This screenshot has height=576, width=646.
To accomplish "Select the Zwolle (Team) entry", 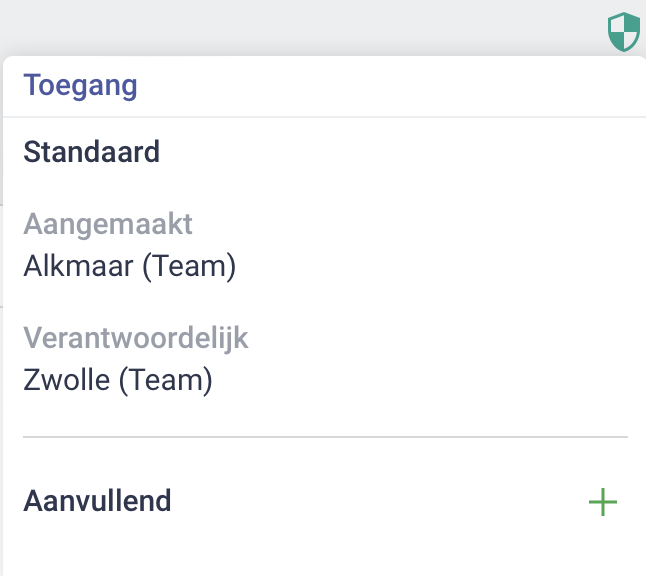I will coord(118,380).
